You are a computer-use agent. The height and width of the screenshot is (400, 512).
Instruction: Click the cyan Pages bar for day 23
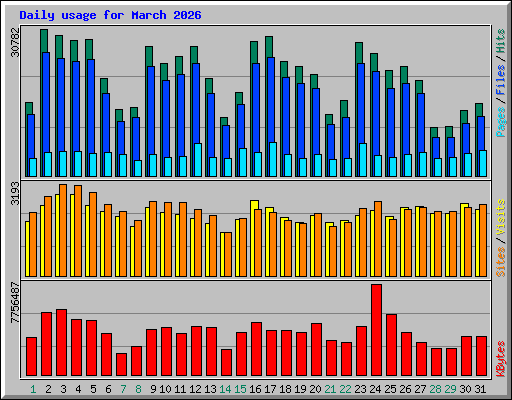363,160
